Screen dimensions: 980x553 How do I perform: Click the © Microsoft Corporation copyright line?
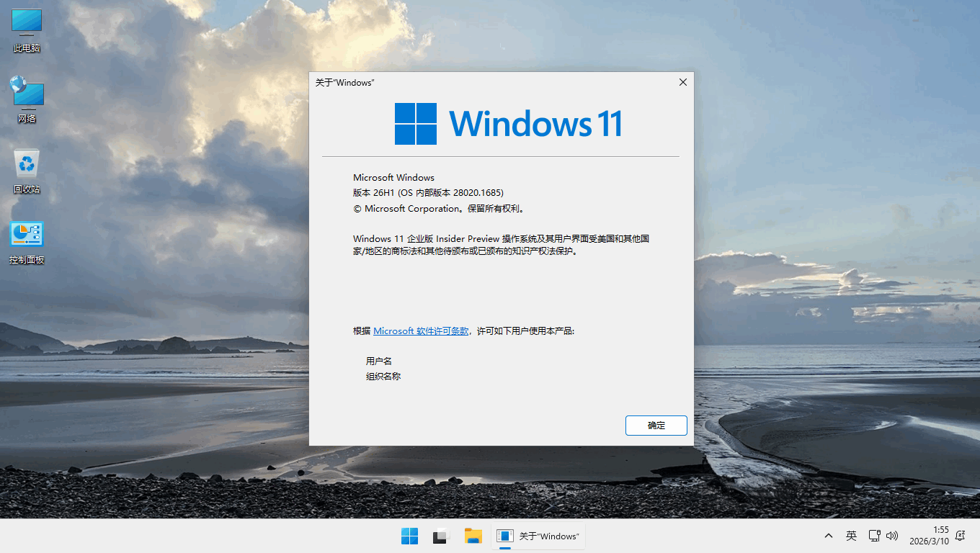pos(440,209)
